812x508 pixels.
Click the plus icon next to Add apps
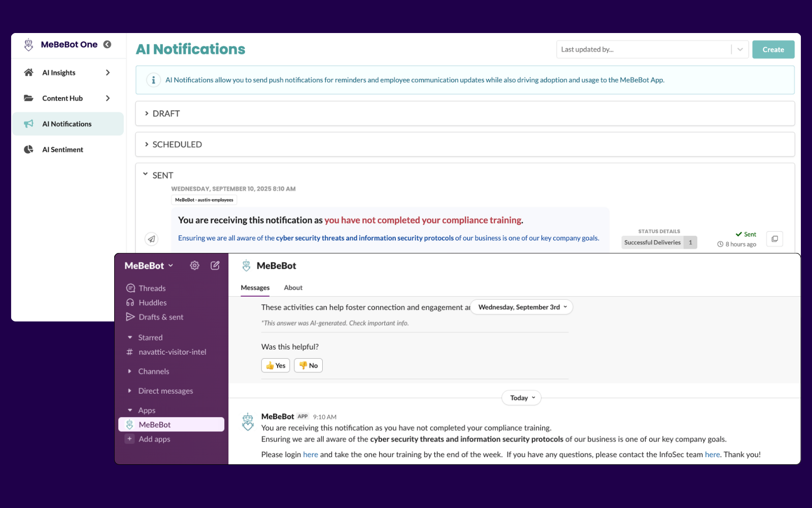(129, 439)
